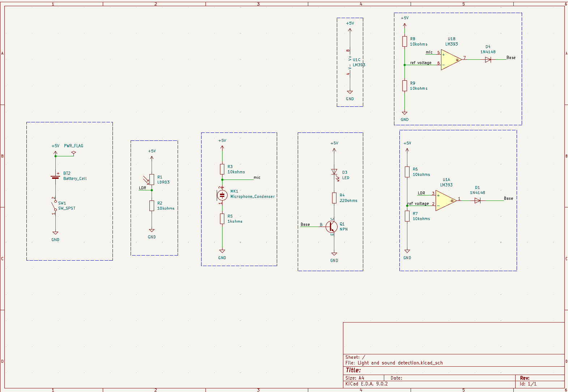Click the 'LDR' net label beside R1

tap(143, 188)
